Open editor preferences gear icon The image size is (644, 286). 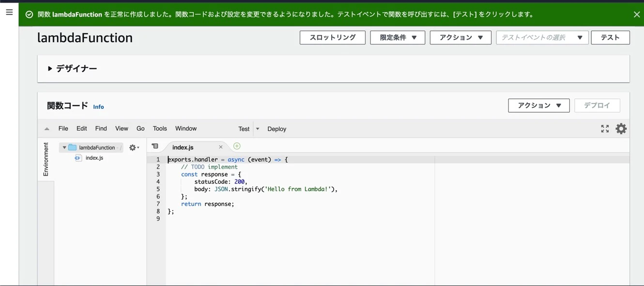click(621, 129)
